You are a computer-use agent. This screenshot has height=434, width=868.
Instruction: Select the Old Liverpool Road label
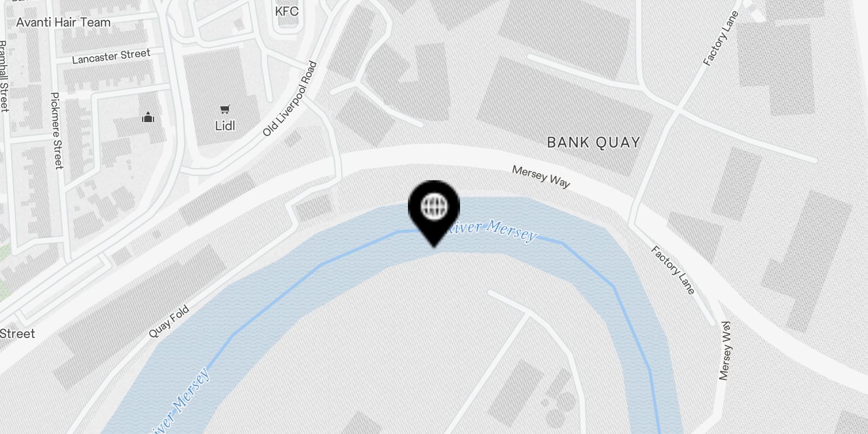pyautogui.click(x=290, y=99)
